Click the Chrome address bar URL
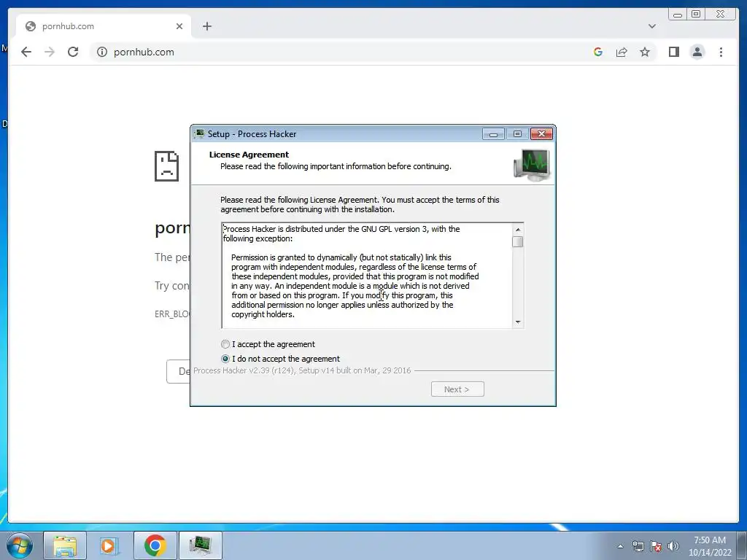Viewport: 747px width, 560px height. pyautogui.click(x=144, y=52)
